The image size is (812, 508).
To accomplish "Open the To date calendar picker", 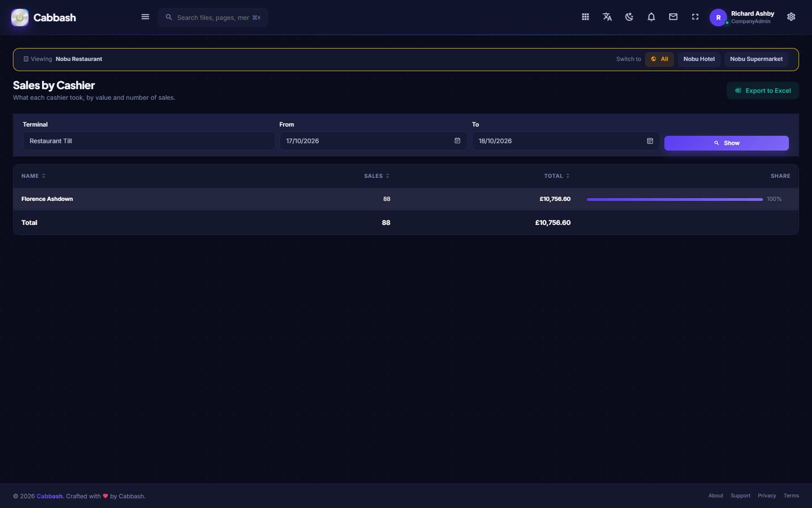I will 650,141.
